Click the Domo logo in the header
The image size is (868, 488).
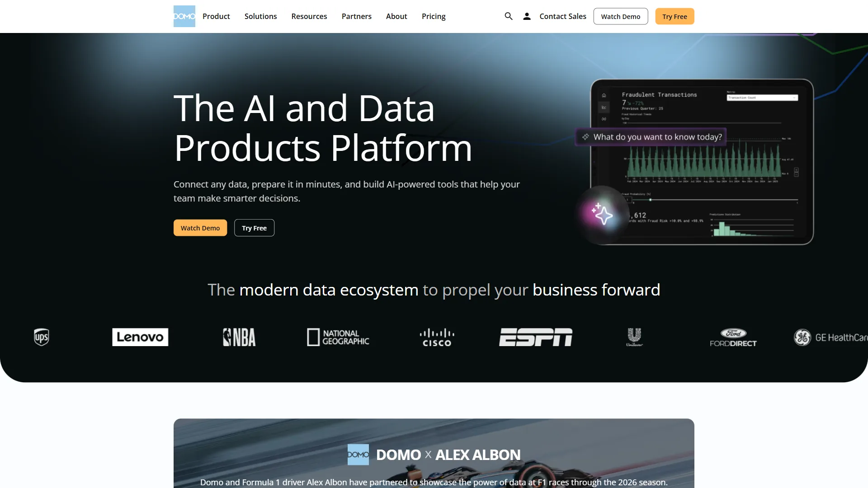(x=184, y=16)
